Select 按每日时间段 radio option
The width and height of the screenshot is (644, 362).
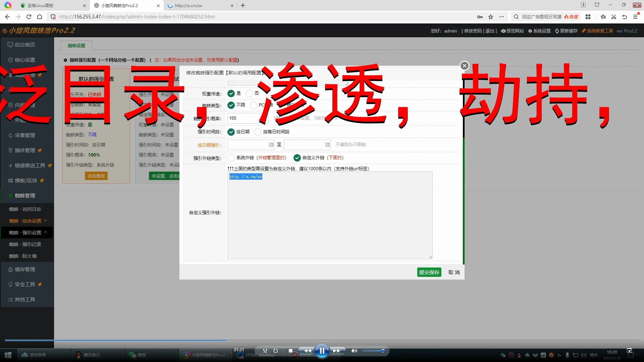pos(258,132)
